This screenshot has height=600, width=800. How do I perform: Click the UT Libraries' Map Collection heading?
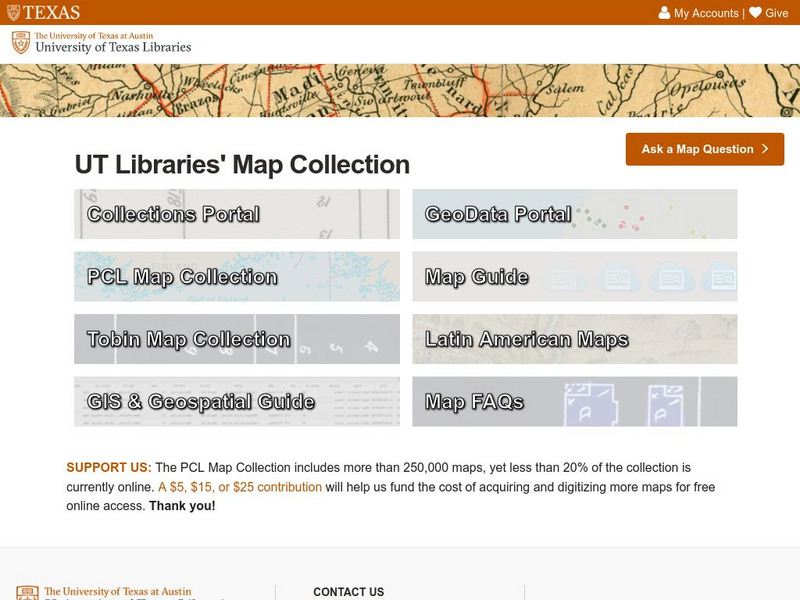click(242, 165)
